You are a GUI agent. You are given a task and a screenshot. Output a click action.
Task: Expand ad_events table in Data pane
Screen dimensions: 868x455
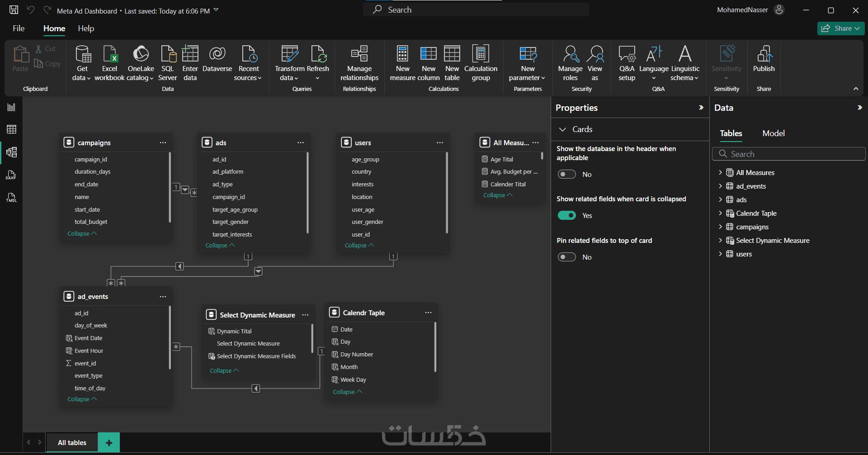[720, 186]
